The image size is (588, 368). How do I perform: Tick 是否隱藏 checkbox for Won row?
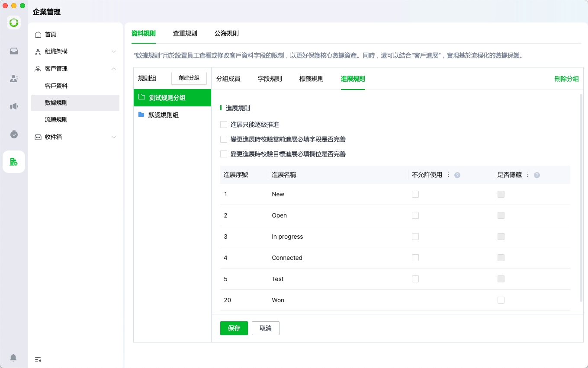click(x=501, y=300)
